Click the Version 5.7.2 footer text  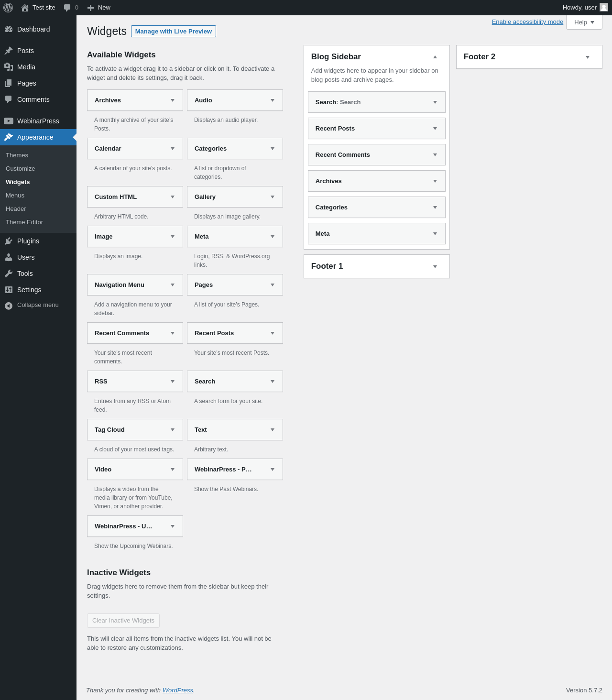coord(584,690)
